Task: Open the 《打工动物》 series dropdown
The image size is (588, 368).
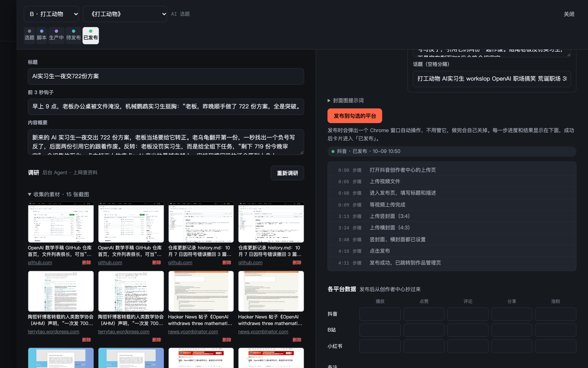Action: pyautogui.click(x=125, y=14)
